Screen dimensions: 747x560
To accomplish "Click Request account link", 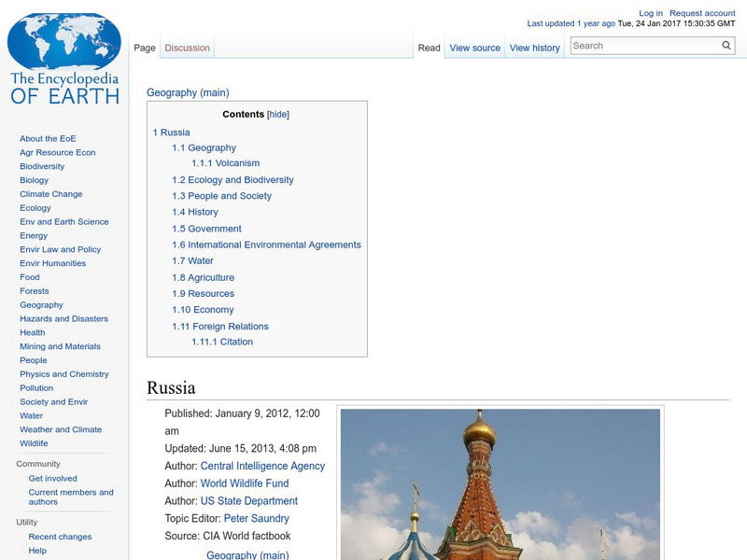I will (x=702, y=14).
